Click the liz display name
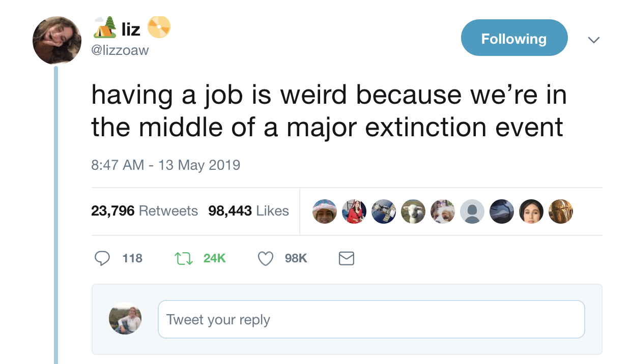Screen dimensions: 631x364 (x=131, y=29)
